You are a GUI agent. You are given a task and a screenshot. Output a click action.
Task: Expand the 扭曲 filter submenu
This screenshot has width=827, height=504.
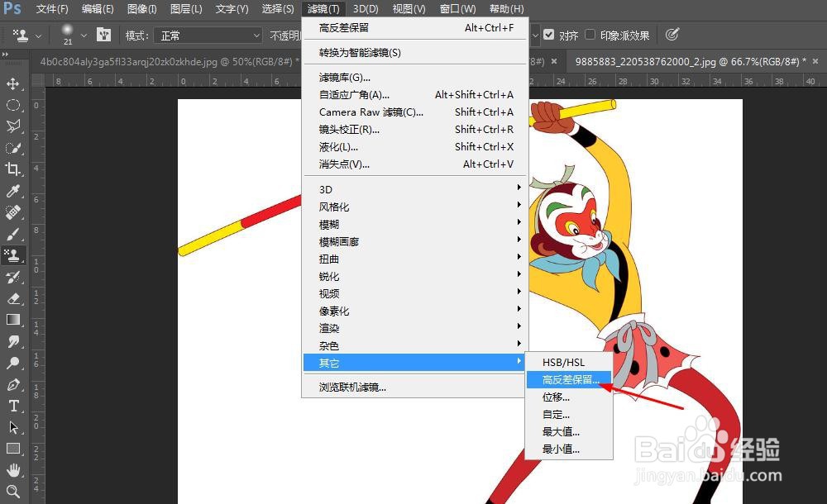(x=414, y=259)
